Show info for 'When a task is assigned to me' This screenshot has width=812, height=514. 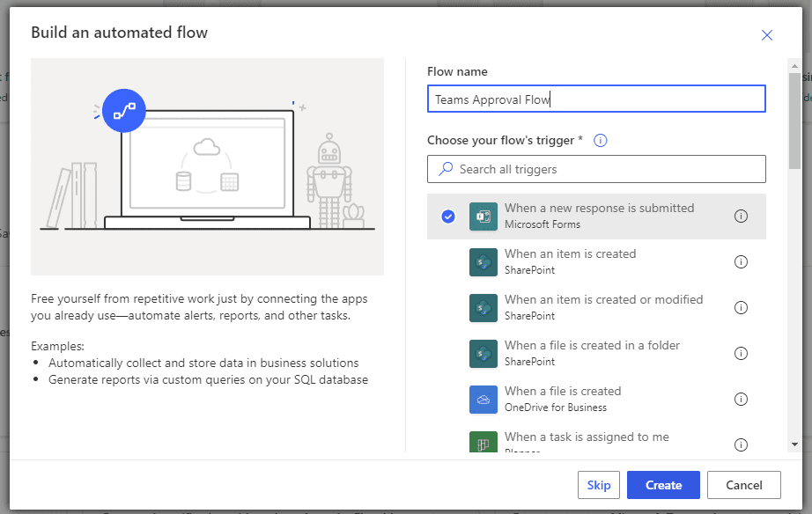(x=741, y=444)
